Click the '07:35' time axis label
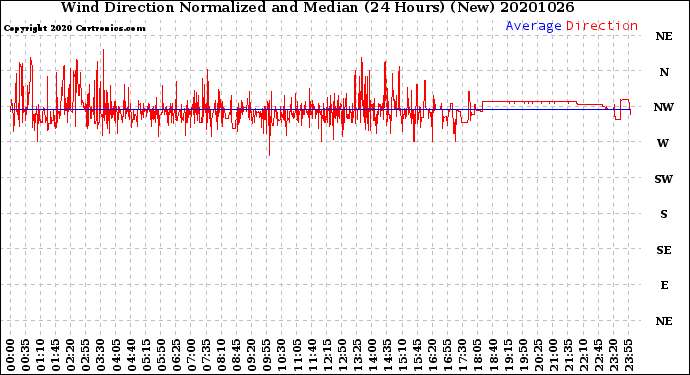Image resolution: width=690 pixels, height=375 pixels. (206, 355)
